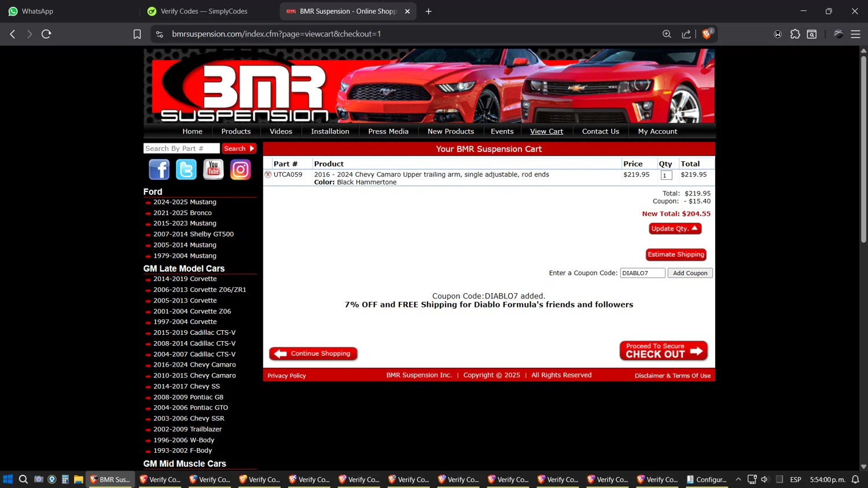868x488 pixels.
Task: Open Products in the site navigation
Action: 236,131
